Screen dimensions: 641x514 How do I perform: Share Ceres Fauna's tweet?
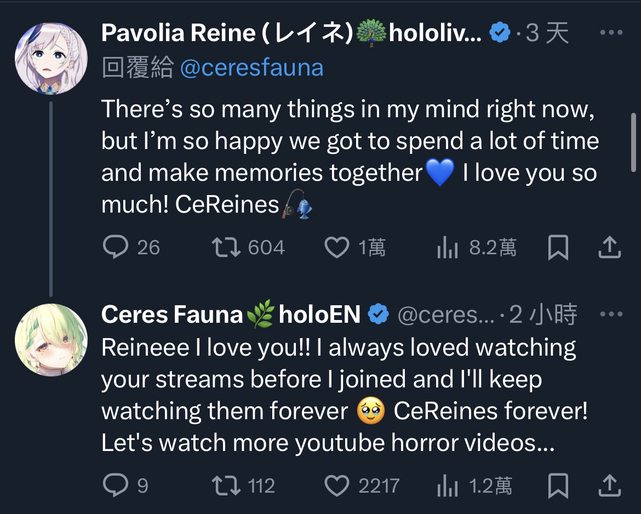(610, 486)
